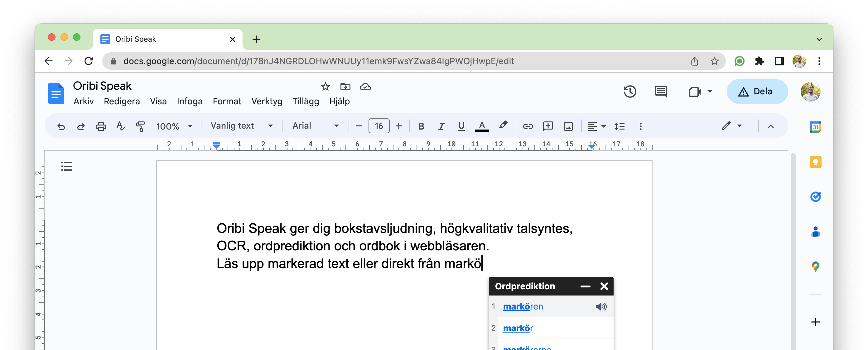Click the browser share page icon
The width and height of the screenshot is (868, 350).
[694, 61]
